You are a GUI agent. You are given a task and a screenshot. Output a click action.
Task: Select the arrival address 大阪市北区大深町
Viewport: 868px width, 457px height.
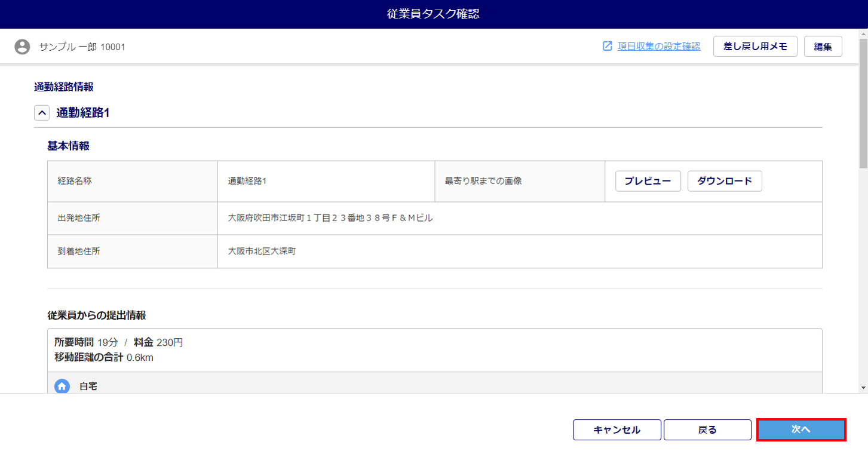(262, 251)
